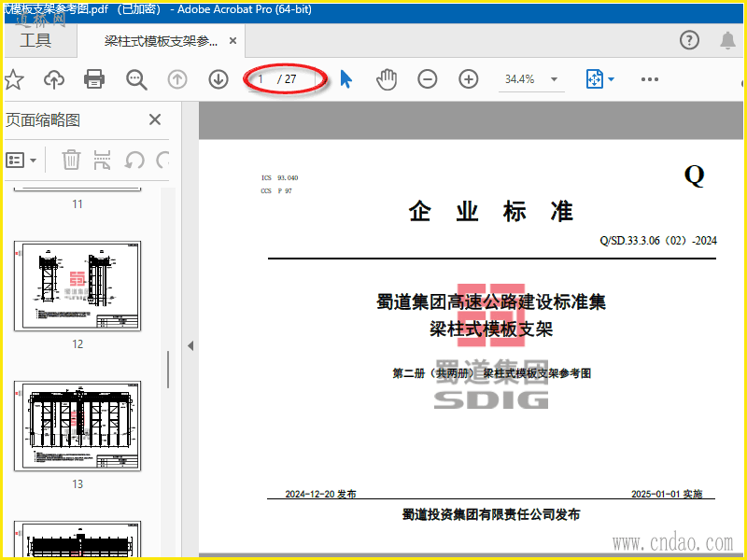747x560 pixels.
Task: Select the 梁柱式模板支架 document tab
Action: click(x=161, y=41)
